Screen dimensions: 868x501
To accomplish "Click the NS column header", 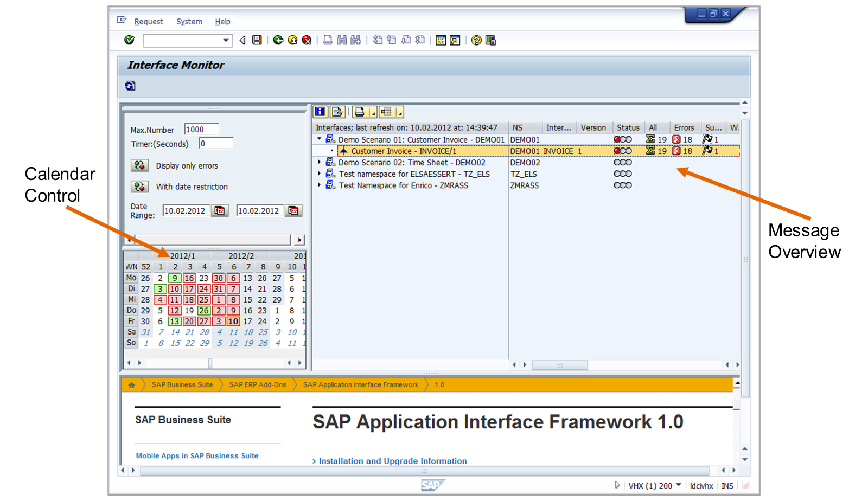I will click(x=525, y=128).
